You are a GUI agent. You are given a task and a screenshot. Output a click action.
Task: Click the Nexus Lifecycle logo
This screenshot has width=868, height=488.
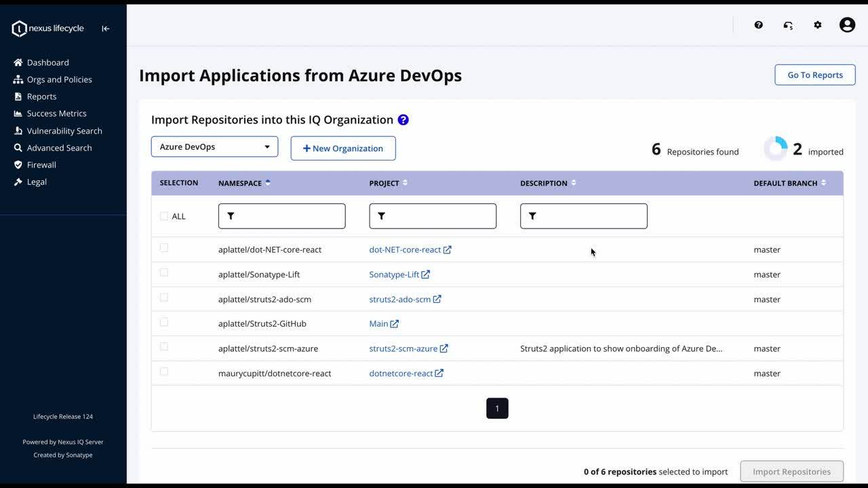48,28
